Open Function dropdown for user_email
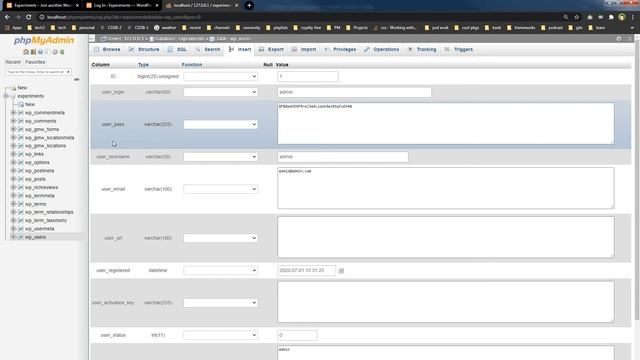640x360 pixels. click(220, 189)
